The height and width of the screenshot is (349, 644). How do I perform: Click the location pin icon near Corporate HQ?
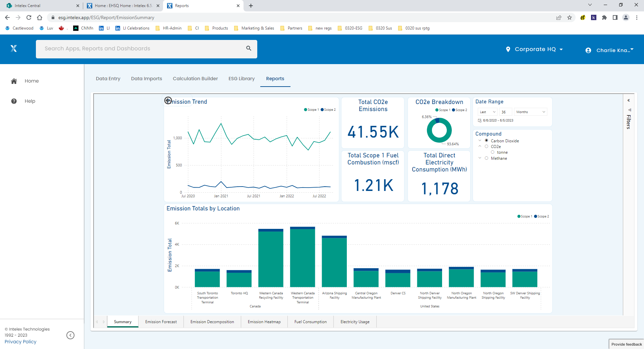[508, 49]
